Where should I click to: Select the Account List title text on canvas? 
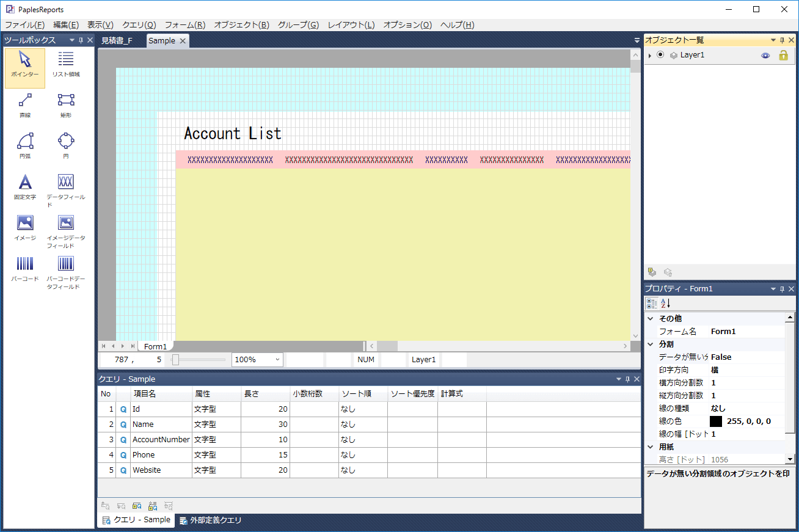point(233,133)
